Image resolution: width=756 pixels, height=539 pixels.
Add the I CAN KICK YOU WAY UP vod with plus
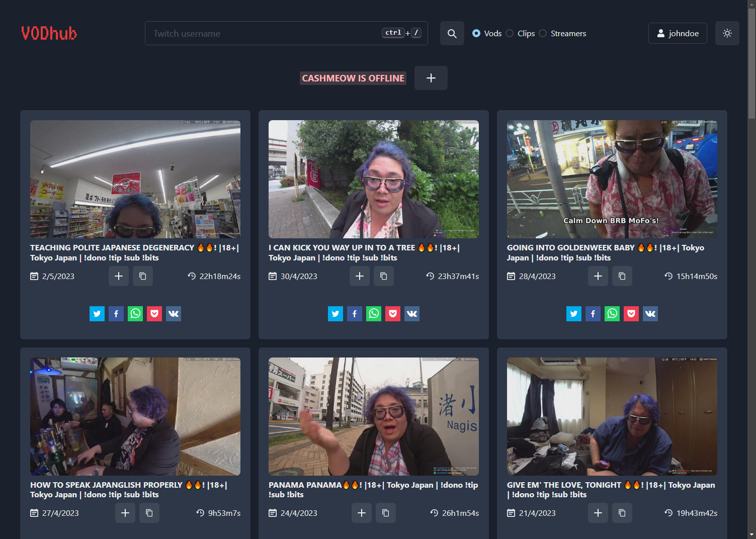click(360, 276)
